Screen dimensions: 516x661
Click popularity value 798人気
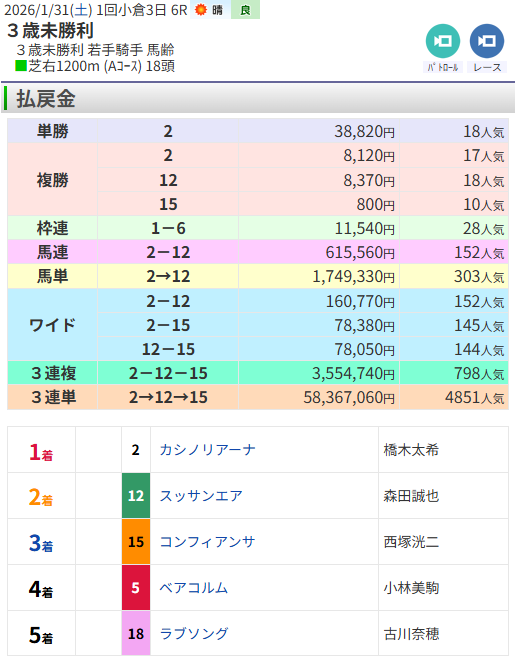pos(479,373)
